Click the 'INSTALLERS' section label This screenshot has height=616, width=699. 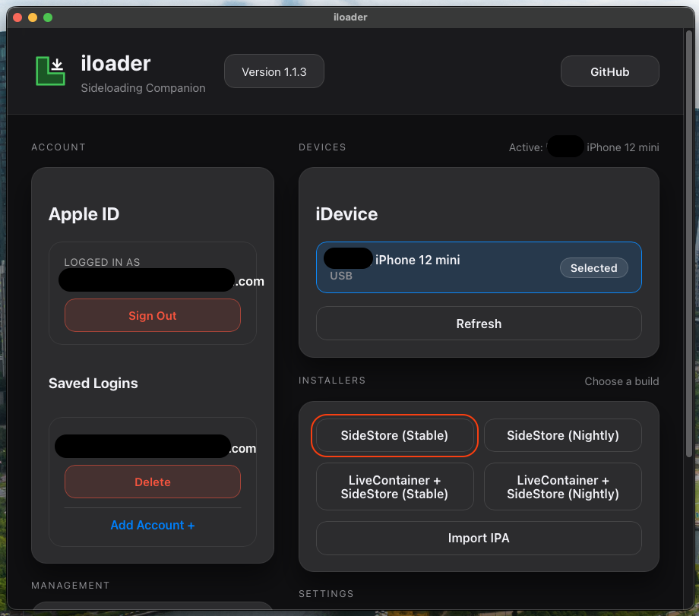[332, 381]
